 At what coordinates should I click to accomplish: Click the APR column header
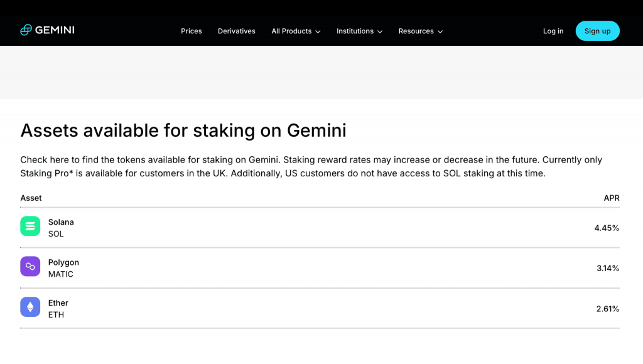click(x=612, y=198)
